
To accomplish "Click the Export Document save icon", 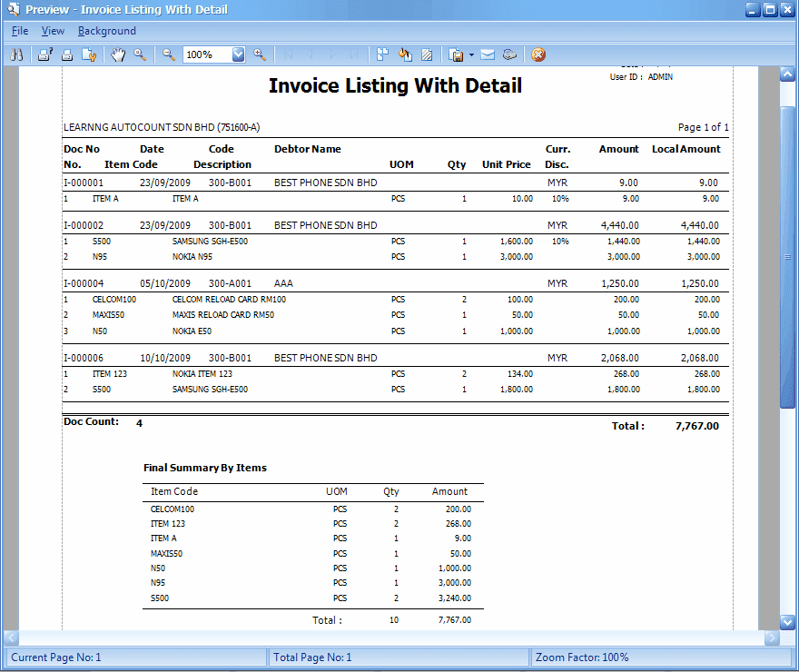I will (457, 54).
